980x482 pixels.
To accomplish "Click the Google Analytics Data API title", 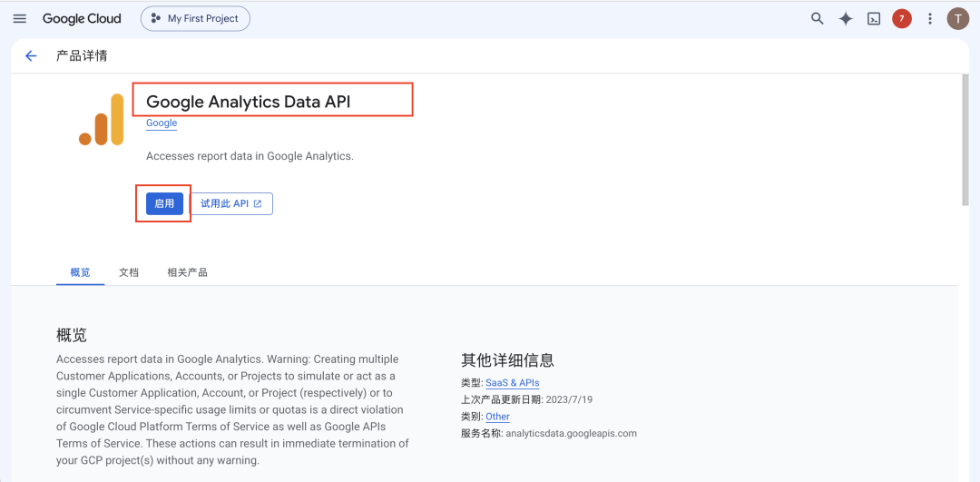I will (248, 102).
